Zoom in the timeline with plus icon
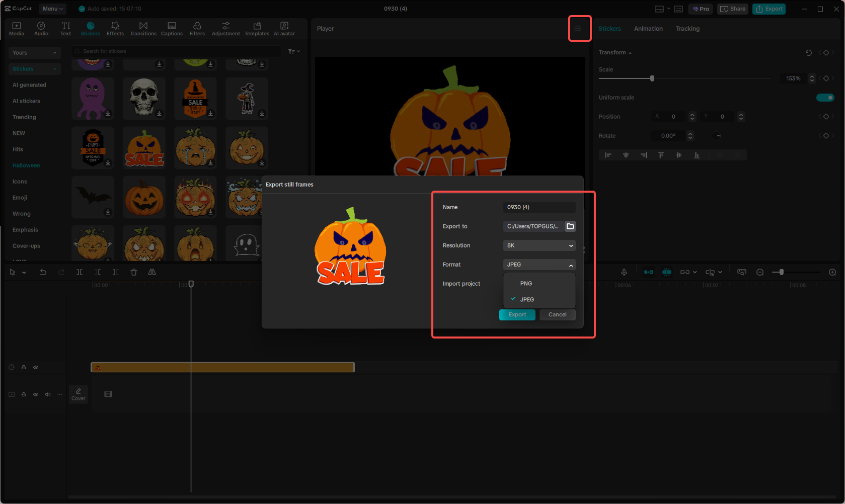This screenshot has height=504, width=845. pos(832,272)
